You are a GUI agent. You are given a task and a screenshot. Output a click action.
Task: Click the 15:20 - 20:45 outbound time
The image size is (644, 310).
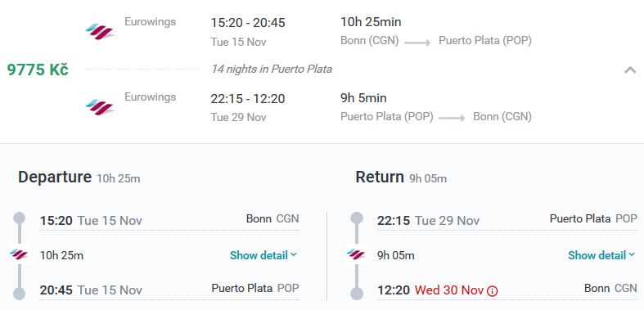248,23
